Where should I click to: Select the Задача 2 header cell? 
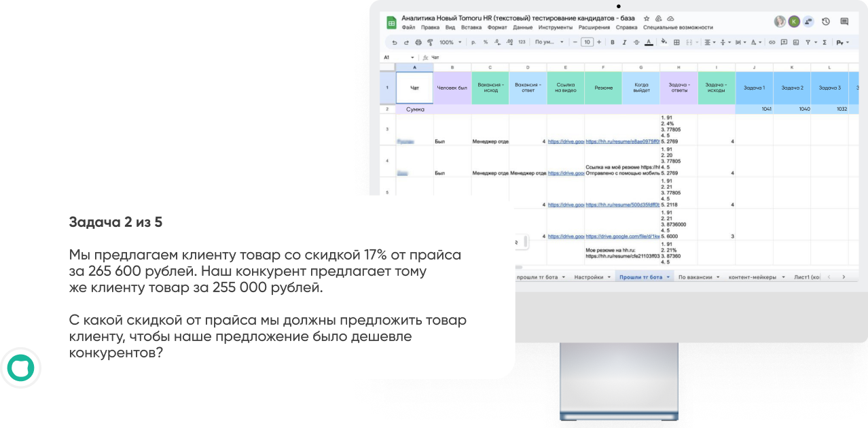792,88
